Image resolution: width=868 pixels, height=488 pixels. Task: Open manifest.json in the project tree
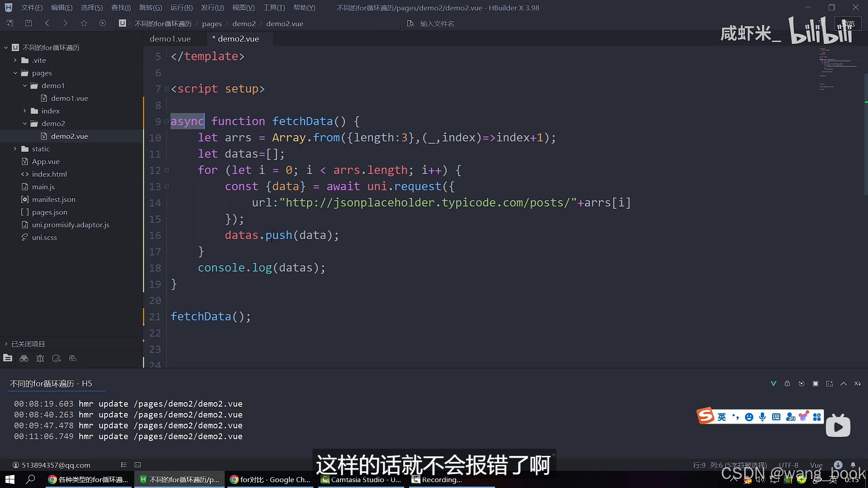53,199
